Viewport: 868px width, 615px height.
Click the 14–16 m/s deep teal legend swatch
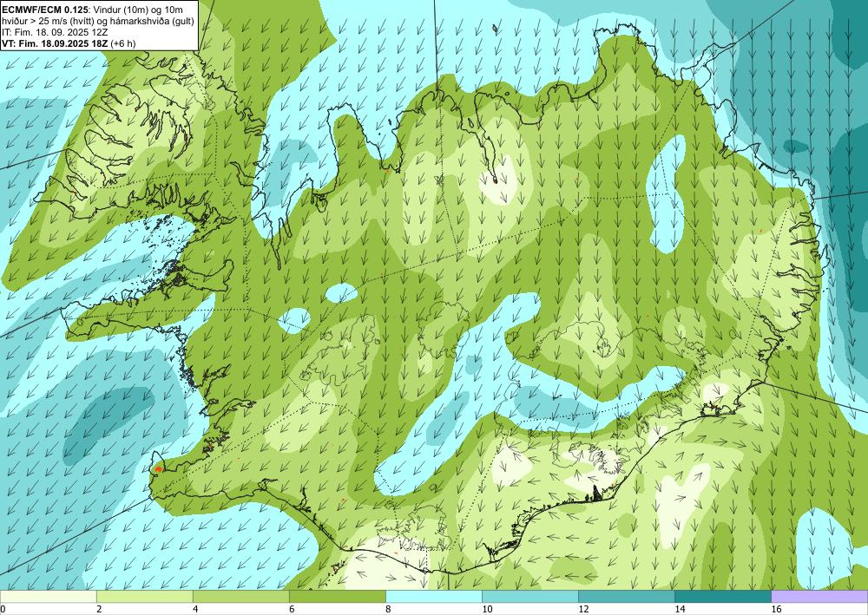pos(723,596)
